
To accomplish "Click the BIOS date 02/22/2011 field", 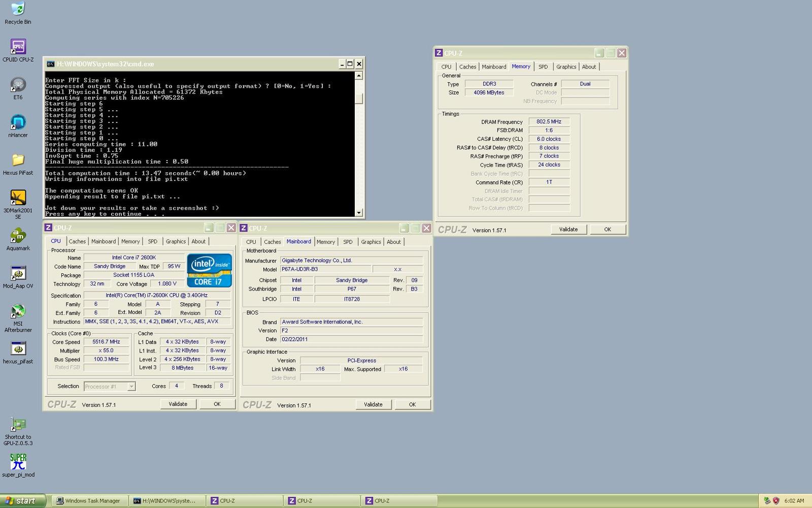I will pos(352,339).
